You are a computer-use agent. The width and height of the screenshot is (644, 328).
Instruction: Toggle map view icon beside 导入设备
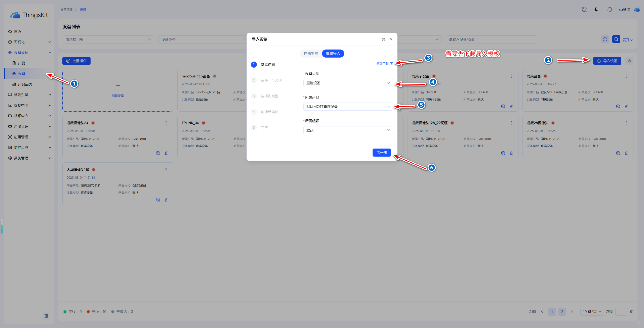[x=629, y=61]
